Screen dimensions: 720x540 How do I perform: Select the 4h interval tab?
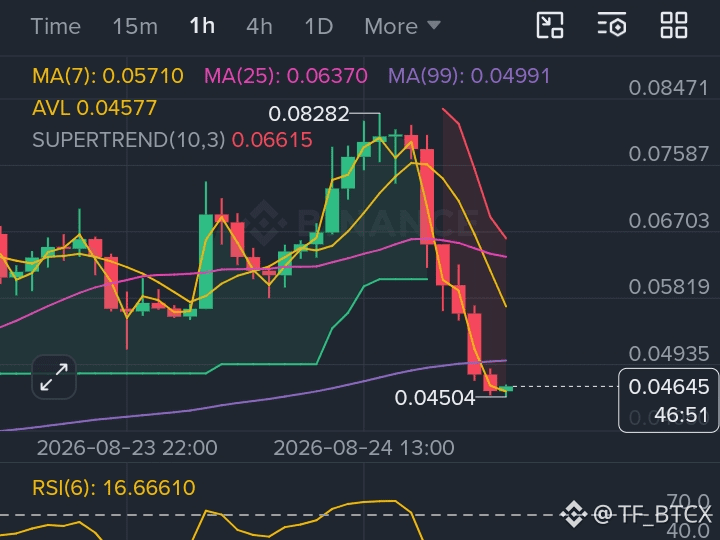[x=259, y=26]
